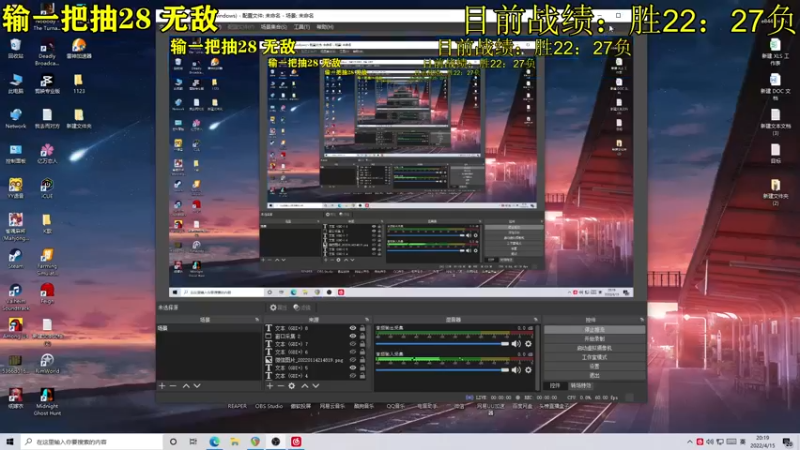800x450 pixels.
Task: Open the Windows Start menu
Action: [10, 441]
